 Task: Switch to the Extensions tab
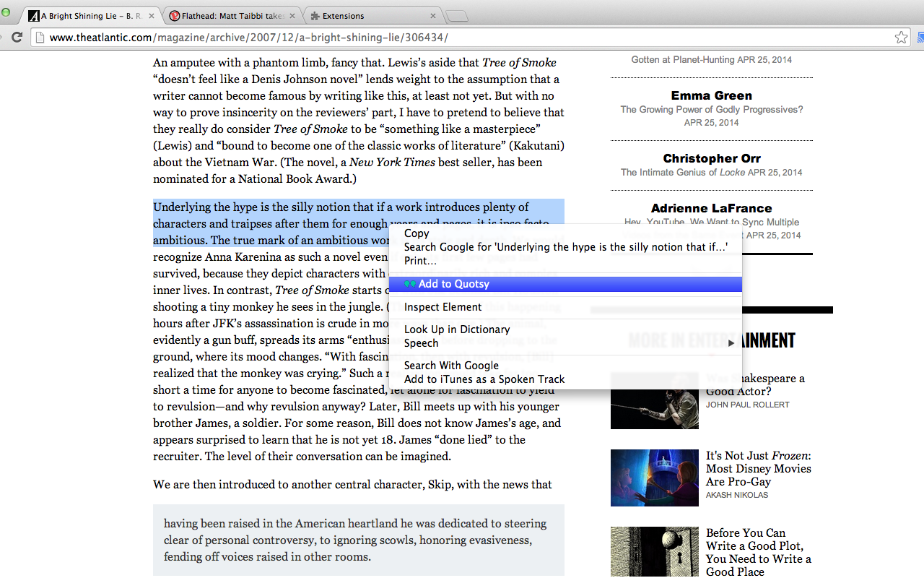click(374, 16)
